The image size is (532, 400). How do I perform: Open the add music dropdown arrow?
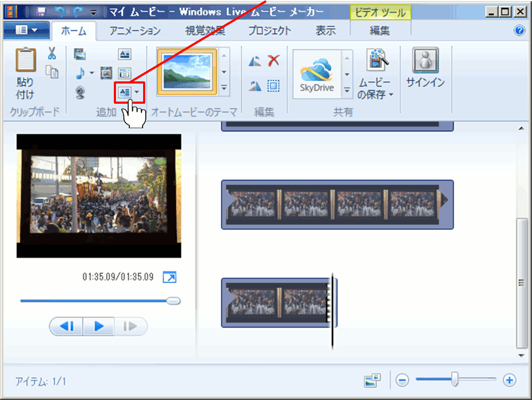coord(92,73)
